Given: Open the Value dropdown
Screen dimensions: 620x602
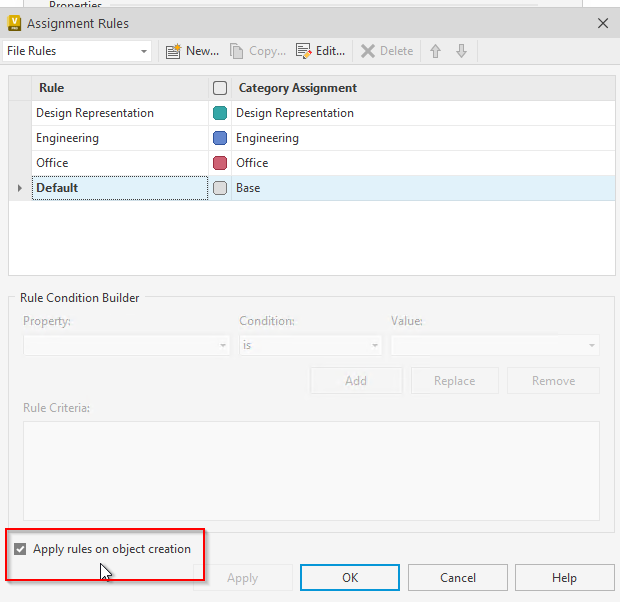Looking at the screenshot, I should click(495, 345).
